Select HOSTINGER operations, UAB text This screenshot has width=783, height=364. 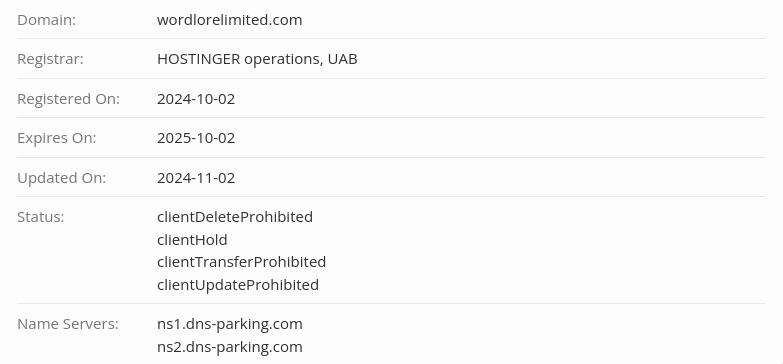pos(257,59)
